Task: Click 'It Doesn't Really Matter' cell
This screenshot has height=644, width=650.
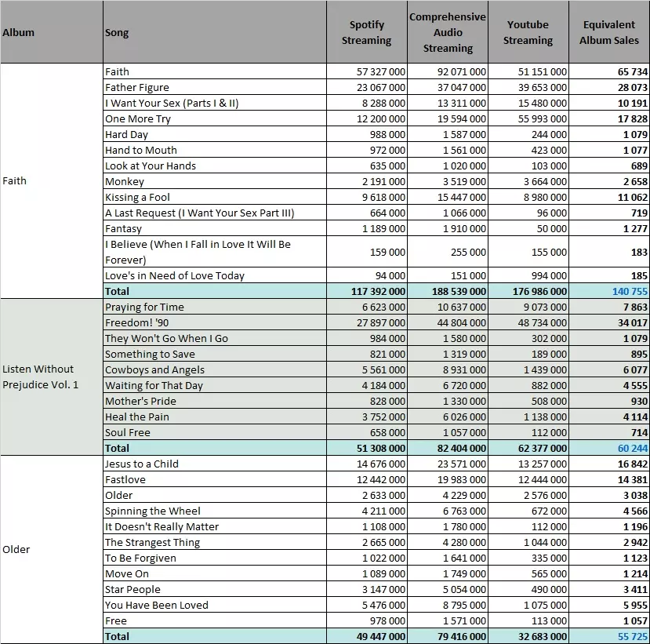Action: coord(215,526)
